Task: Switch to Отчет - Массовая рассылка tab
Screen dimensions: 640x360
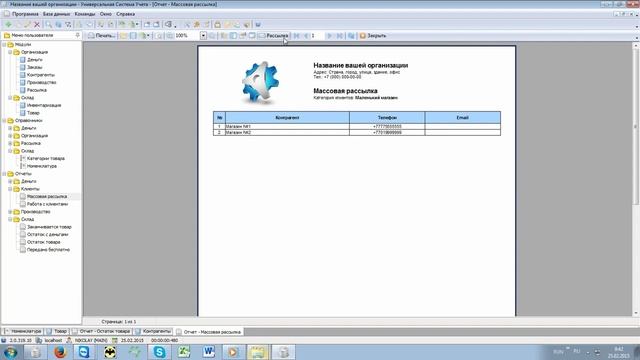Action: [x=209, y=332]
